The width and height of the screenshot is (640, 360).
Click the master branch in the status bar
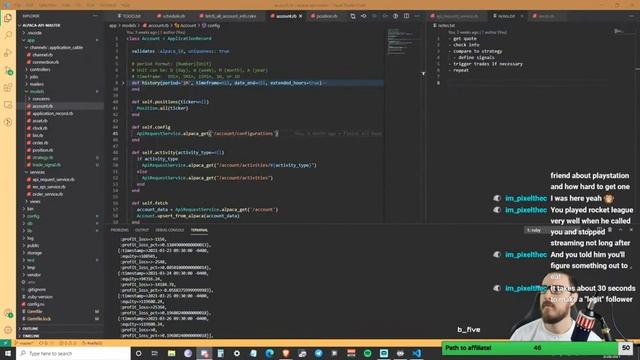25,343
